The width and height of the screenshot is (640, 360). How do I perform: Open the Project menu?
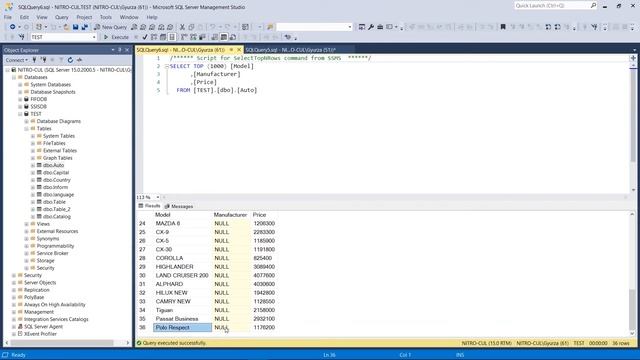84,17
